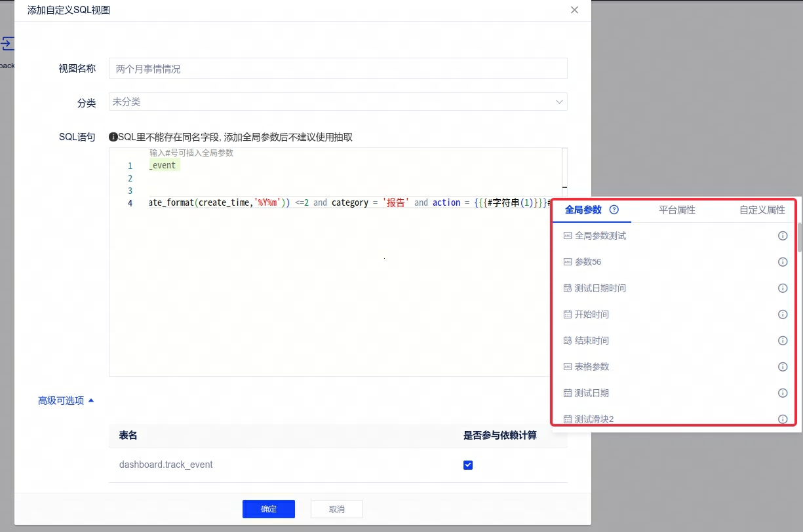The width and height of the screenshot is (803, 532).
Task: Close the 添加自定义SQL视图 dialog
Action: (x=574, y=10)
